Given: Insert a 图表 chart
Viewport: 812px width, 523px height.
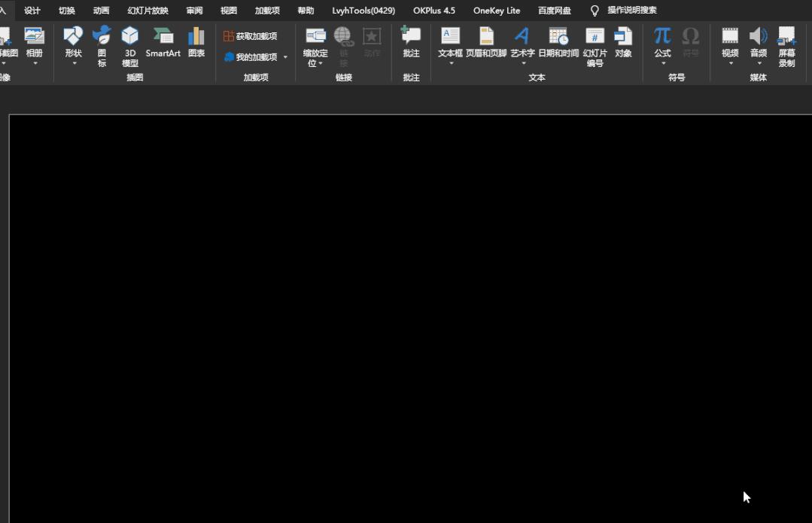Looking at the screenshot, I should [196, 42].
